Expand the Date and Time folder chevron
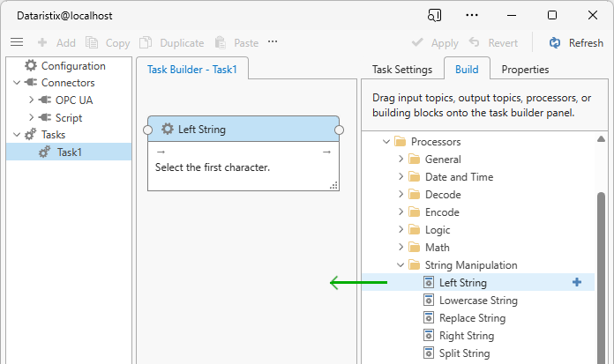The height and width of the screenshot is (364, 614). click(401, 176)
